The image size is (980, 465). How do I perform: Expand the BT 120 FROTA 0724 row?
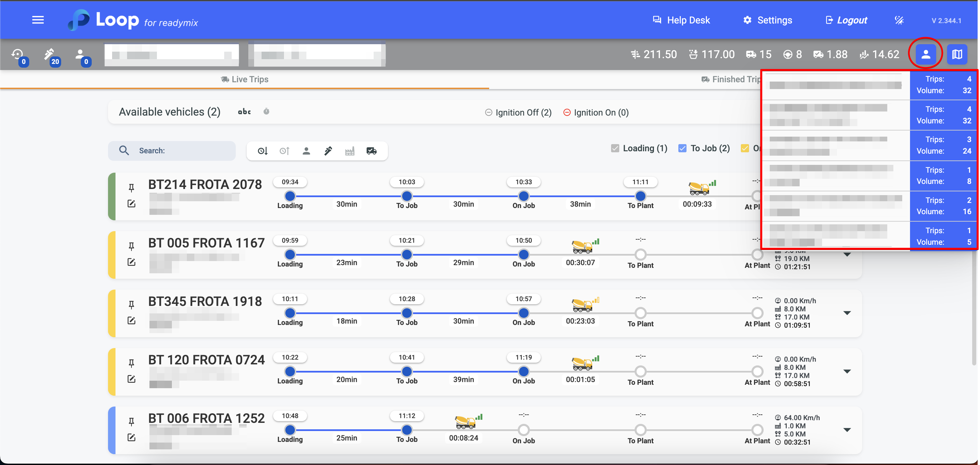[x=847, y=371]
